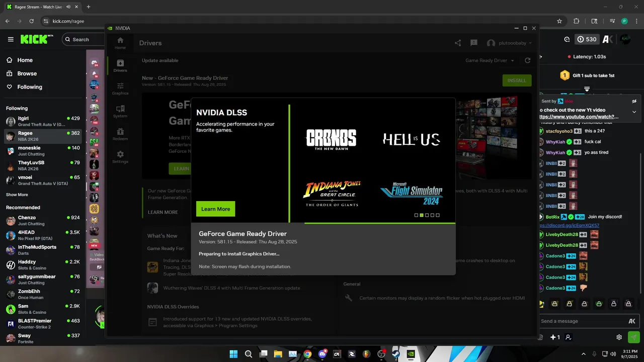Select the fourth carousel indicator dot
This screenshot has height=362, width=644.
pos(432,215)
